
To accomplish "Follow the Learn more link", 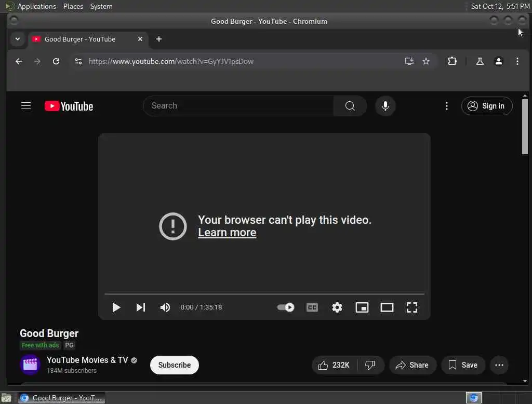I will [227, 233].
